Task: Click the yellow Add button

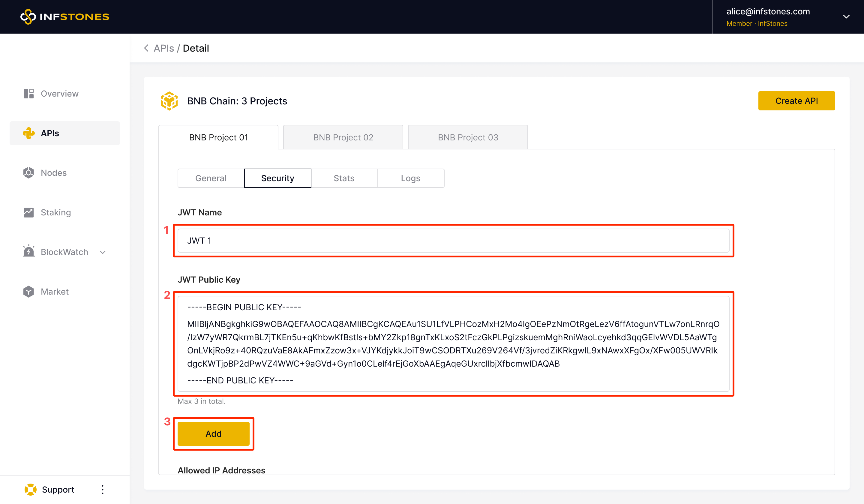Action: click(x=213, y=433)
